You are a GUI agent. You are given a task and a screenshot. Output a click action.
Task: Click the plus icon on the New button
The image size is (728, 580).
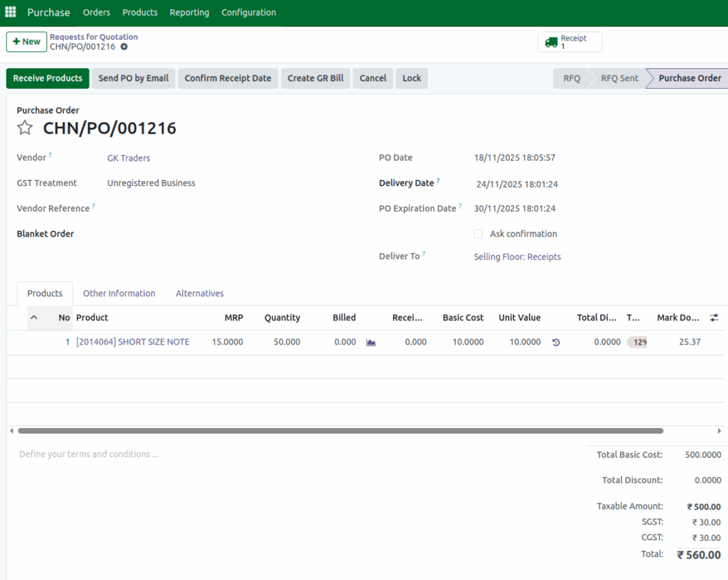pos(16,42)
